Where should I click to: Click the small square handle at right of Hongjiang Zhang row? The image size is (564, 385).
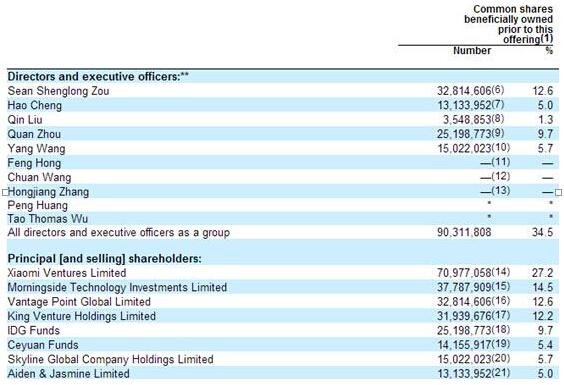click(558, 192)
